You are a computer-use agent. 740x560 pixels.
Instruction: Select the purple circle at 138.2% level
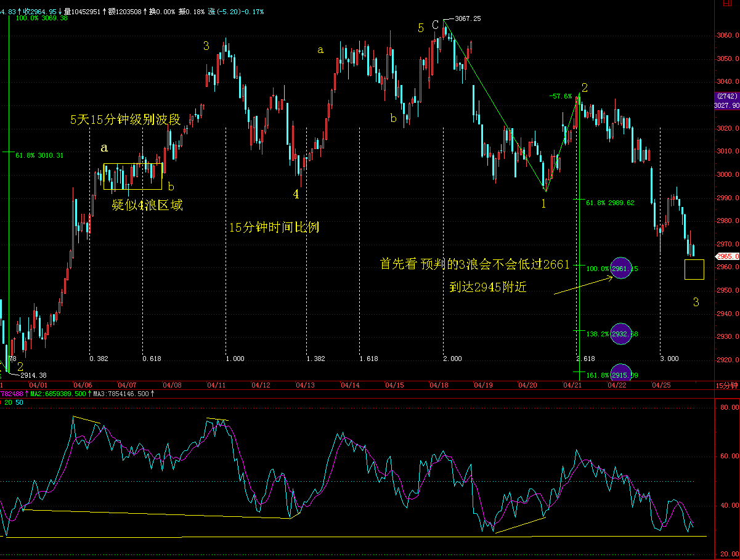620,333
